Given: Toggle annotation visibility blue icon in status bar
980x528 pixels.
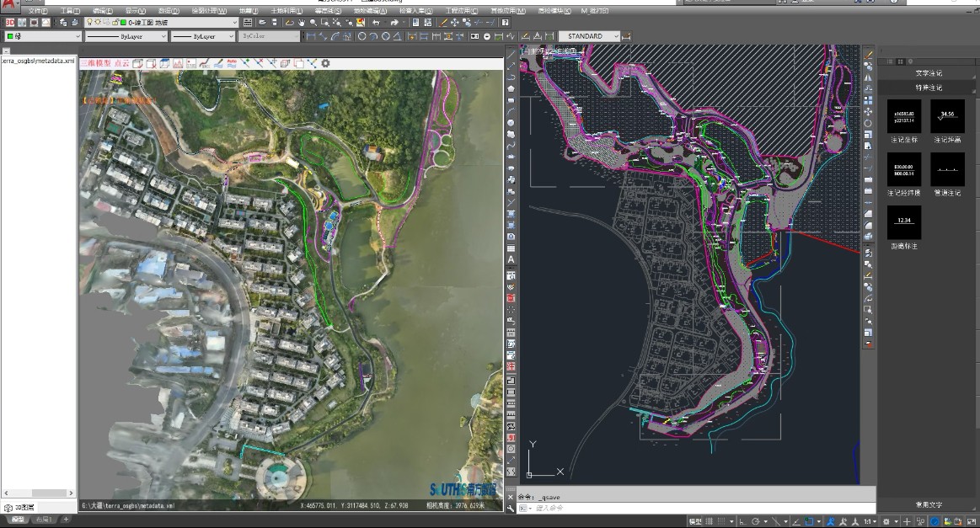Looking at the screenshot, I should pos(831,521).
